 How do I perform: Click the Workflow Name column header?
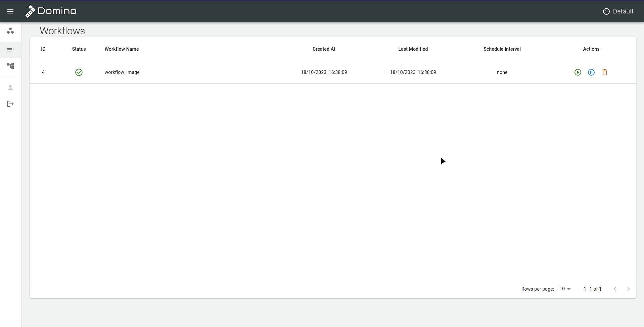[122, 49]
